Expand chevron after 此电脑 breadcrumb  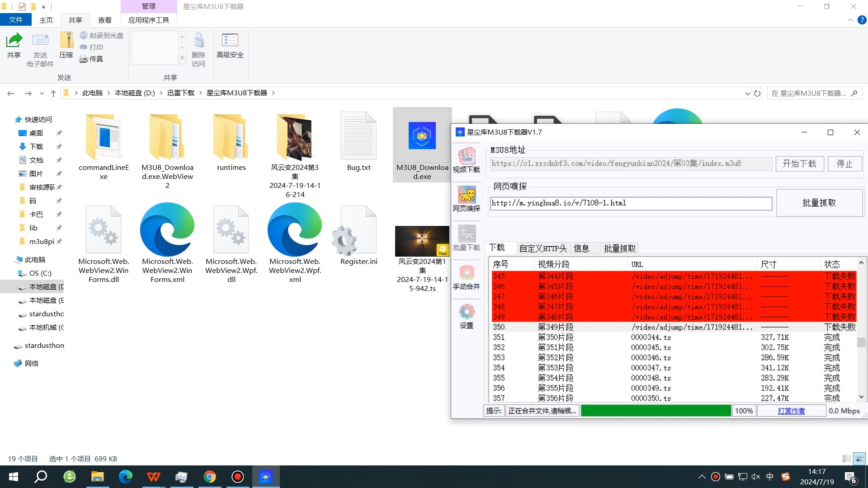pyautogui.click(x=108, y=93)
